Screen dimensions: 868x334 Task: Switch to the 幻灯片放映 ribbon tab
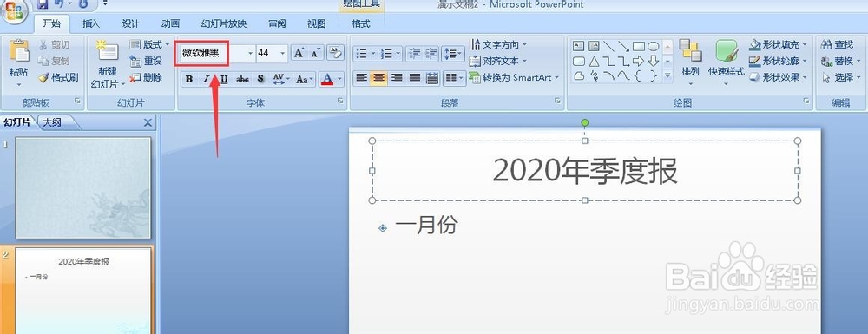224,23
